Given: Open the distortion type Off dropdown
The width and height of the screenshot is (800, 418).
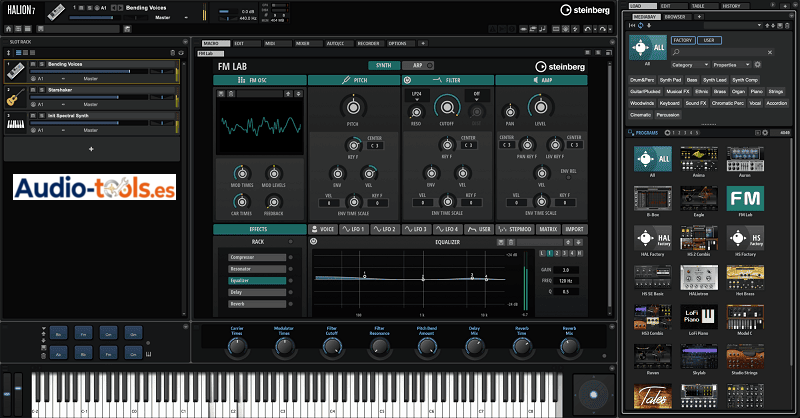Looking at the screenshot, I should click(477, 96).
